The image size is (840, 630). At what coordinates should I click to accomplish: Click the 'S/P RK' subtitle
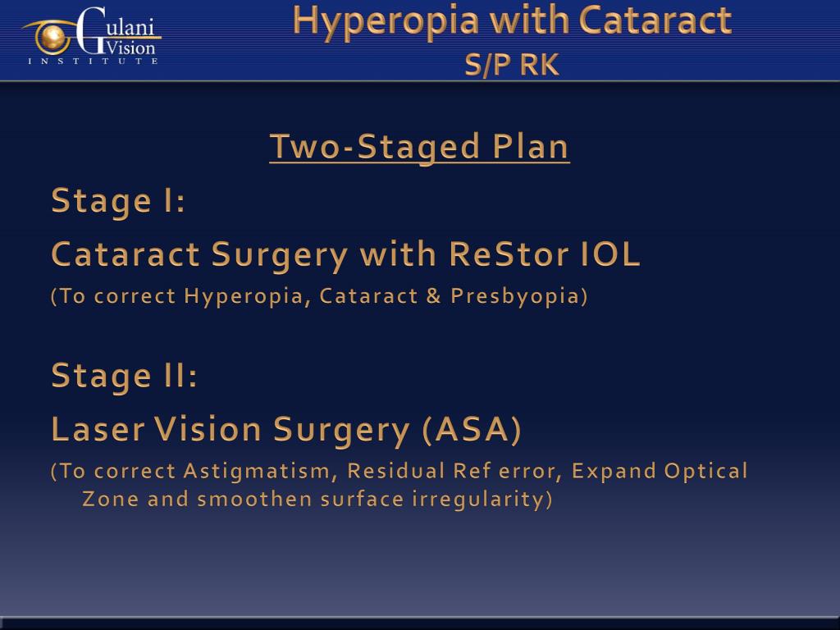click(512, 65)
